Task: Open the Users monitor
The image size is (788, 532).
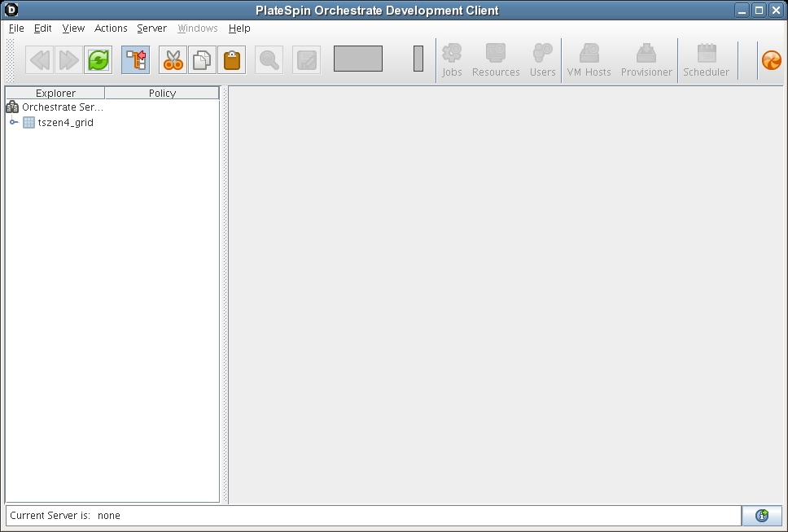Action: pos(543,60)
